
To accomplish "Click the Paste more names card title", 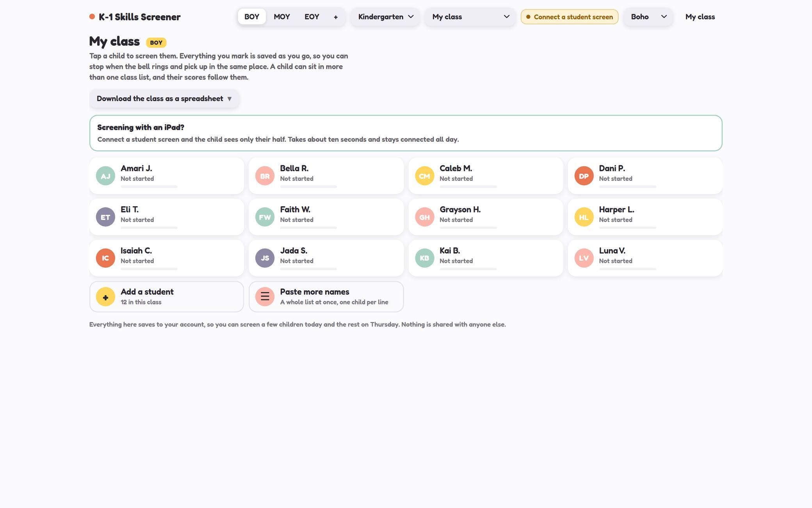I will click(x=315, y=292).
